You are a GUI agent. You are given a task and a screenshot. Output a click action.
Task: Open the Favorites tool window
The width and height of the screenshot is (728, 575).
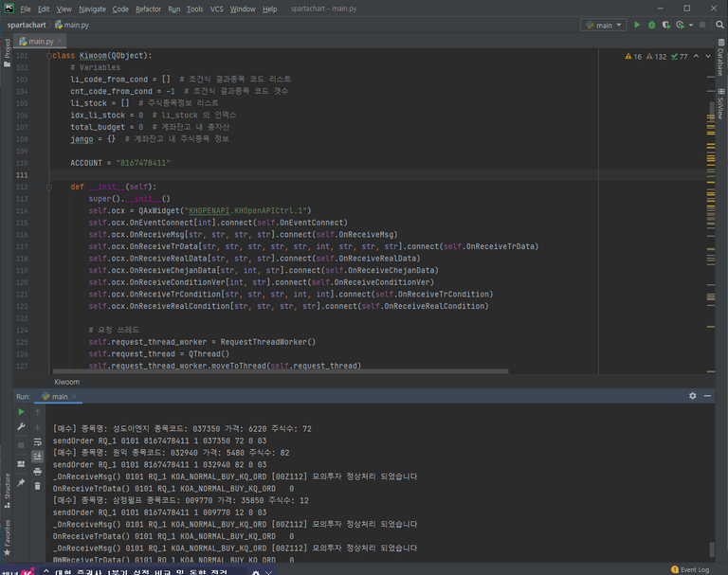click(x=7, y=538)
